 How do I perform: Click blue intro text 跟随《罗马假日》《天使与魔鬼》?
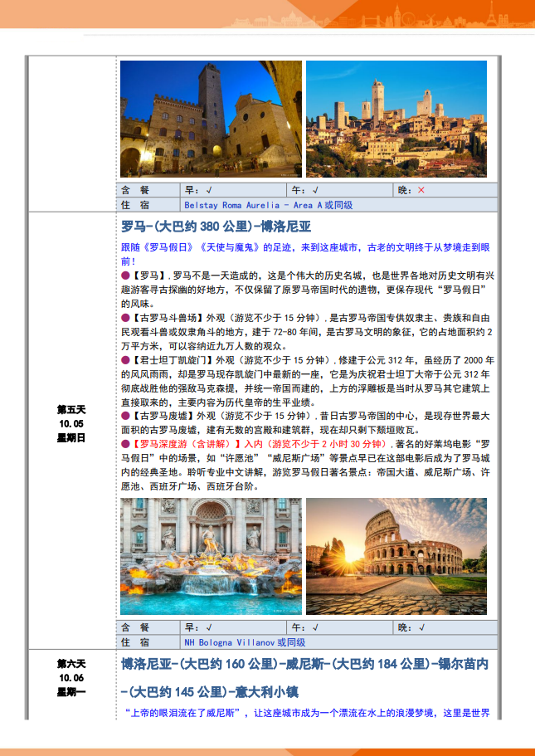click(x=192, y=247)
